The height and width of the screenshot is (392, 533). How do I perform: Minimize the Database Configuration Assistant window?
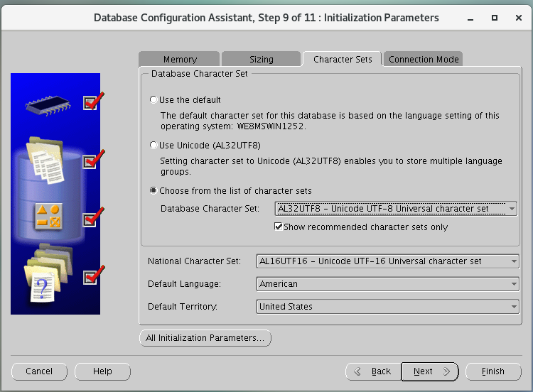point(470,18)
